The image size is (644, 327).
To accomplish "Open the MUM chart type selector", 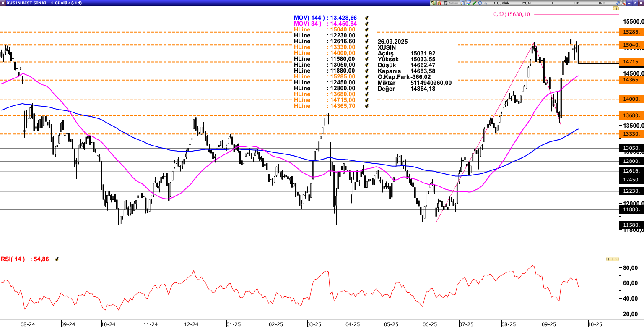I will tap(527, 3).
